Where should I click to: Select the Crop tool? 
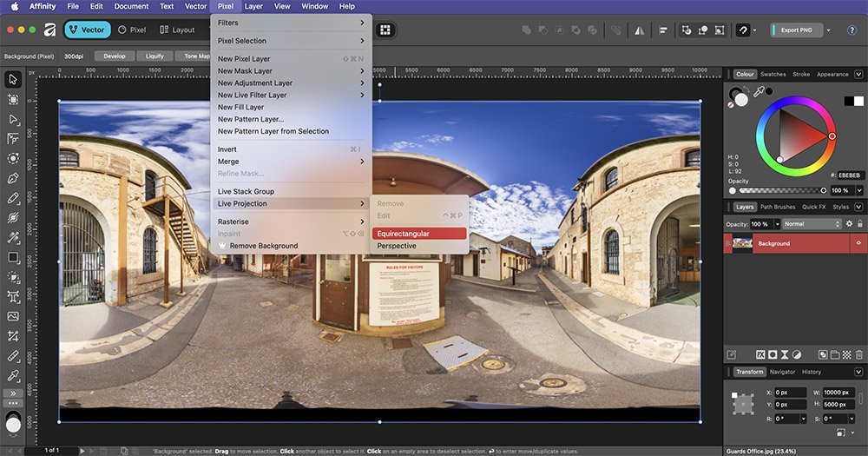[x=13, y=336]
